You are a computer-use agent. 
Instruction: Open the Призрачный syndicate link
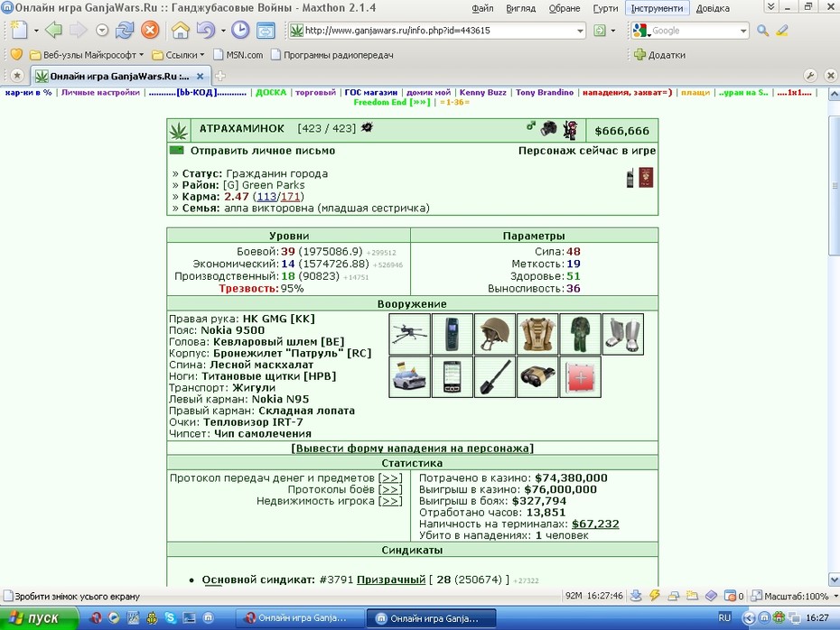(391, 579)
